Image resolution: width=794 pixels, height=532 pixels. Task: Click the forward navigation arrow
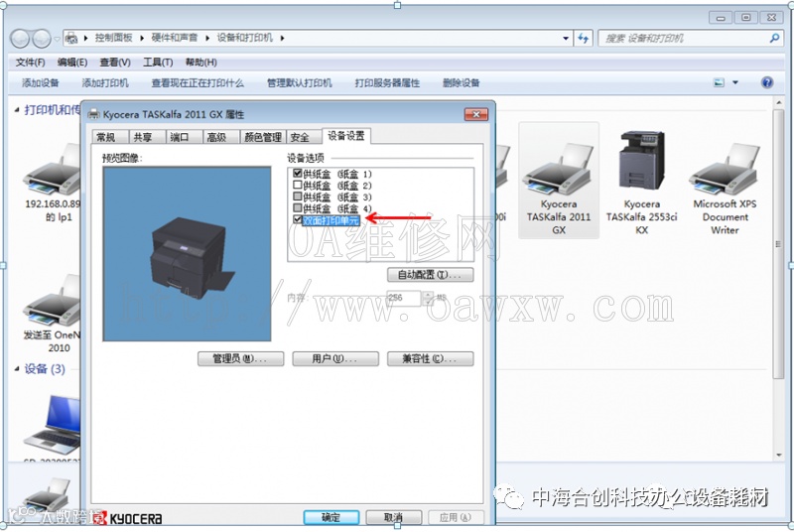coord(42,39)
